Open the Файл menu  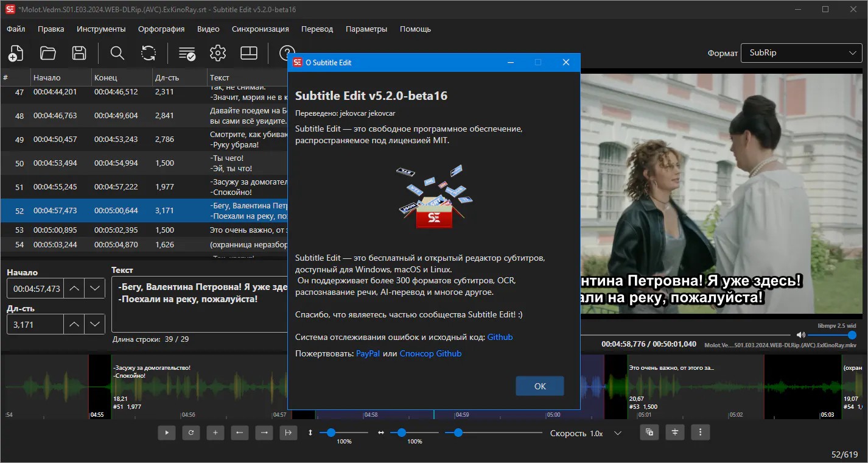16,29
